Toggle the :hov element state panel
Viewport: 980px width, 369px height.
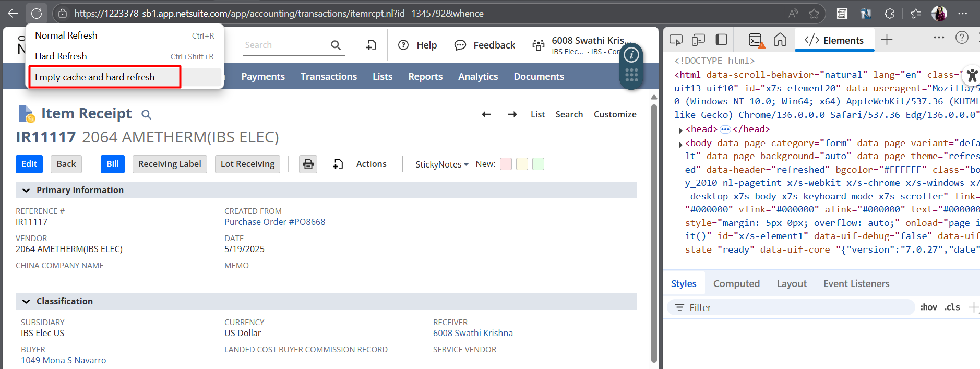(928, 307)
